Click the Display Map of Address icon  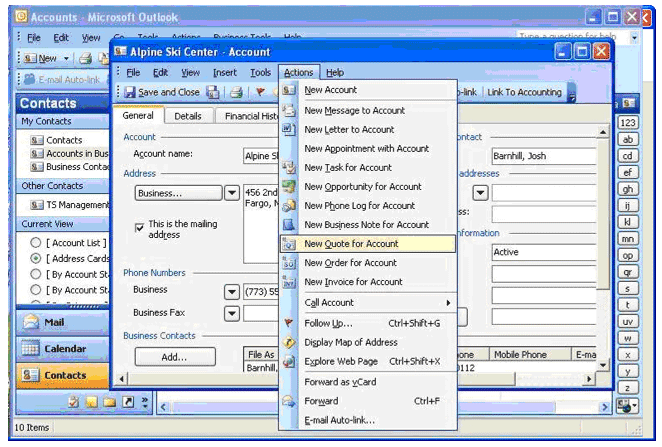point(289,342)
